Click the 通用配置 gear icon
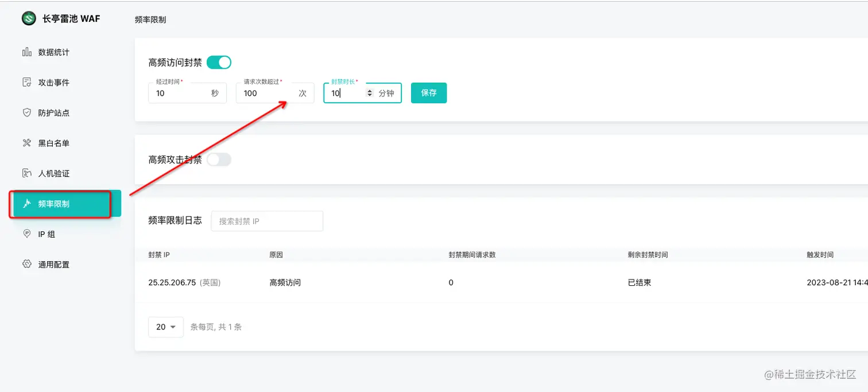The width and height of the screenshot is (868, 392). click(26, 265)
